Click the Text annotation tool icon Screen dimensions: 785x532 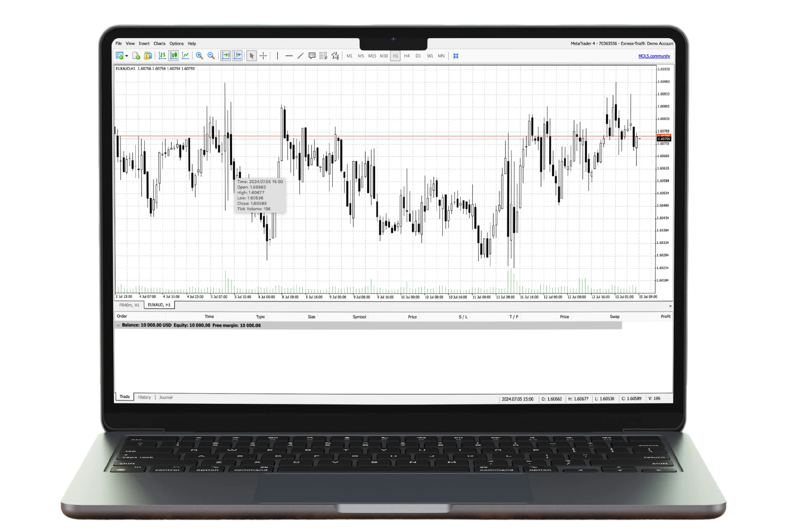tap(311, 56)
